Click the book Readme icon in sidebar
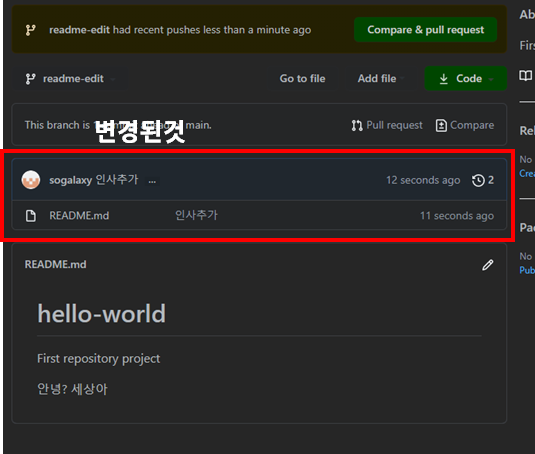This screenshot has width=535, height=454. tap(525, 75)
